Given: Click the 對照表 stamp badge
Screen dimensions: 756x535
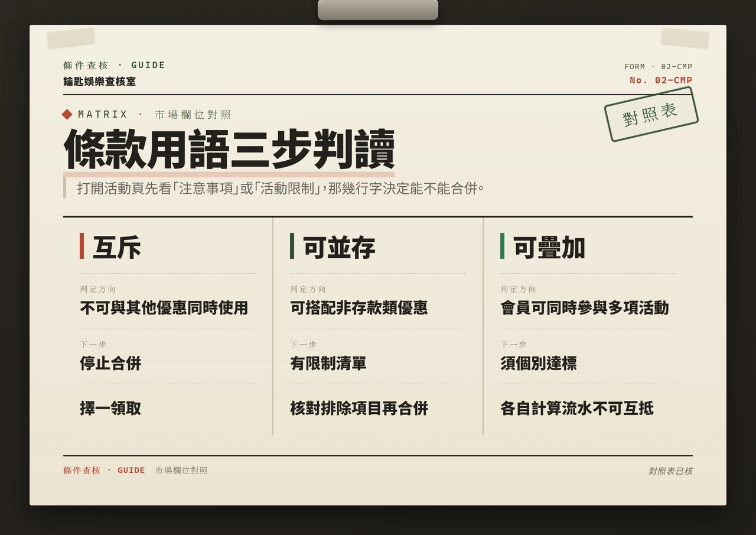Looking at the screenshot, I should (x=651, y=114).
